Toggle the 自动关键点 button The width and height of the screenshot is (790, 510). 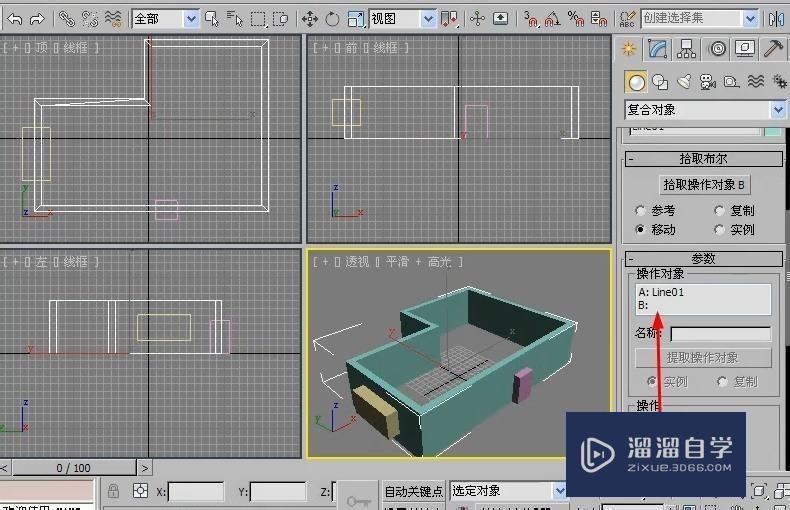coord(413,491)
